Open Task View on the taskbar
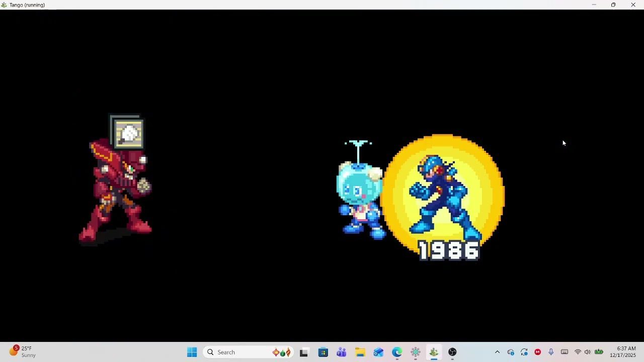Image resolution: width=644 pixels, height=362 pixels. point(304,352)
